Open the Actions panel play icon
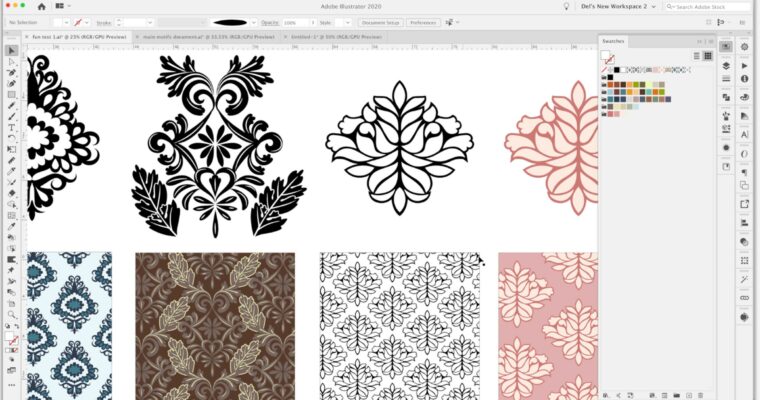Image resolution: width=760 pixels, height=400 pixels. 744,65
